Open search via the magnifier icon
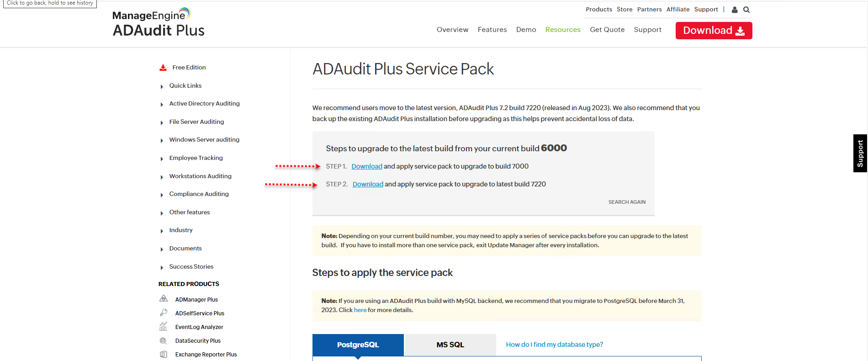Screen dimensions: 868x361 pos(746,10)
